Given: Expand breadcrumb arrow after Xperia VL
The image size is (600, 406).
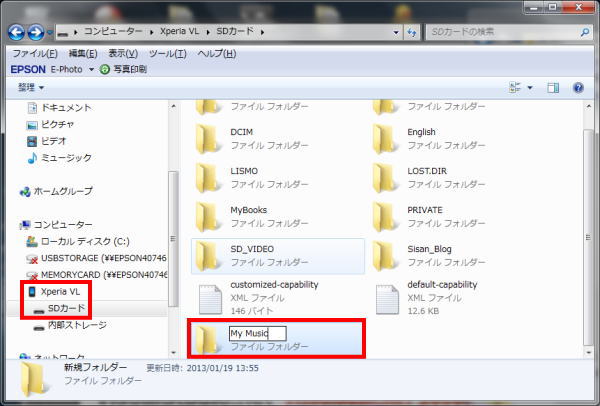Looking at the screenshot, I should [x=208, y=33].
